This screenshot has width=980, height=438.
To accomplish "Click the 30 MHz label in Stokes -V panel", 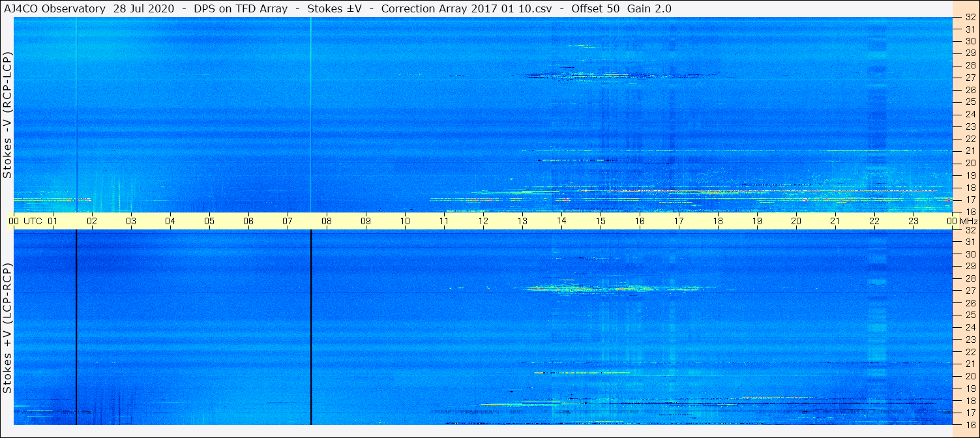I will point(970,40).
